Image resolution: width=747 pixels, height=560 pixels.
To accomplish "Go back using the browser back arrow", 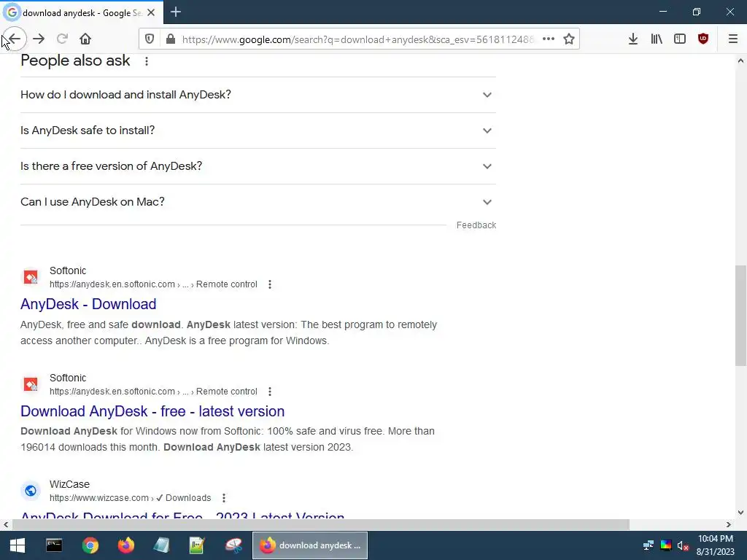I will [15, 39].
